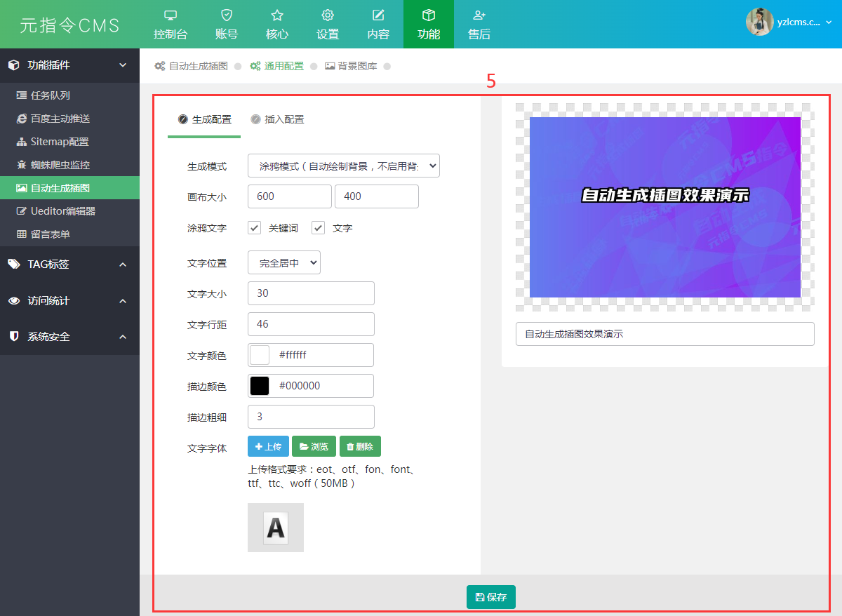The width and height of the screenshot is (842, 616).
Task: Toggle the 关键词 checkbox
Action: coord(255,228)
